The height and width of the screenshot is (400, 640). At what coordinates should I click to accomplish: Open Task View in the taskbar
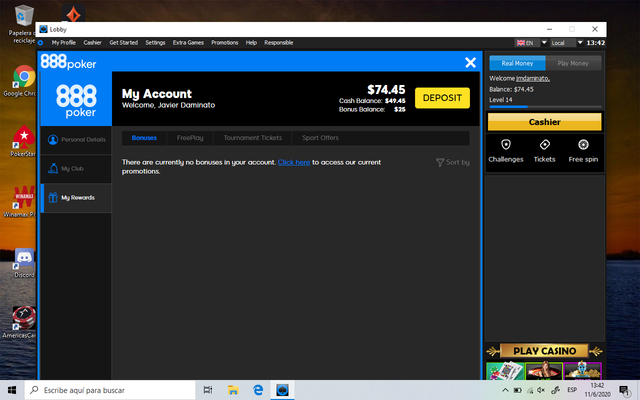pos(208,390)
